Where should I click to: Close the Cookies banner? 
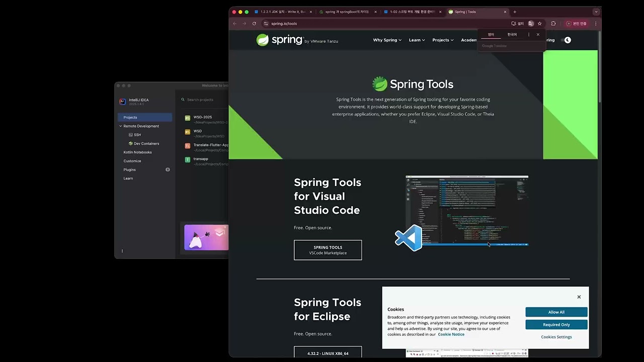pyautogui.click(x=579, y=297)
